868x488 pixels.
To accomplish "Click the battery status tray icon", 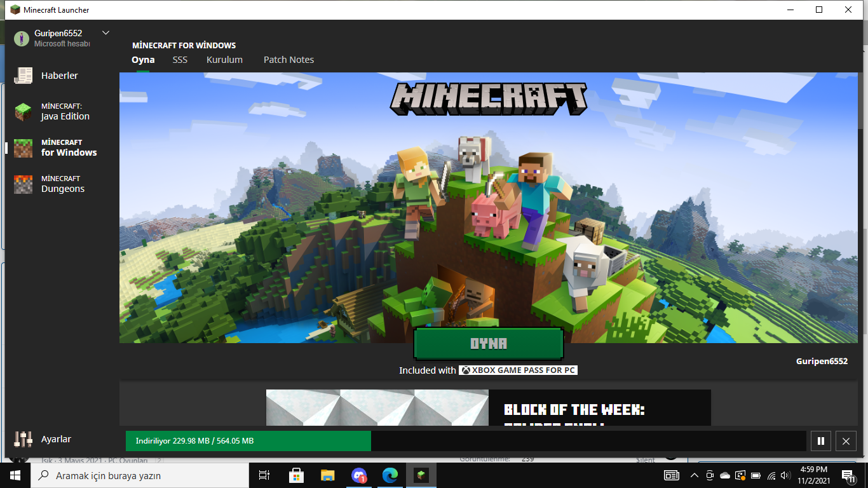I will click(756, 475).
